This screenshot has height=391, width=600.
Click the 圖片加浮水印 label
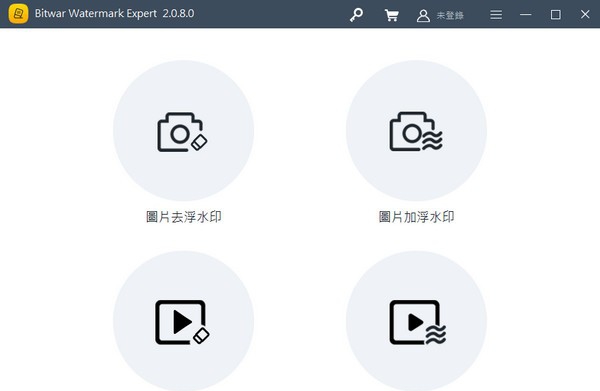tap(416, 217)
